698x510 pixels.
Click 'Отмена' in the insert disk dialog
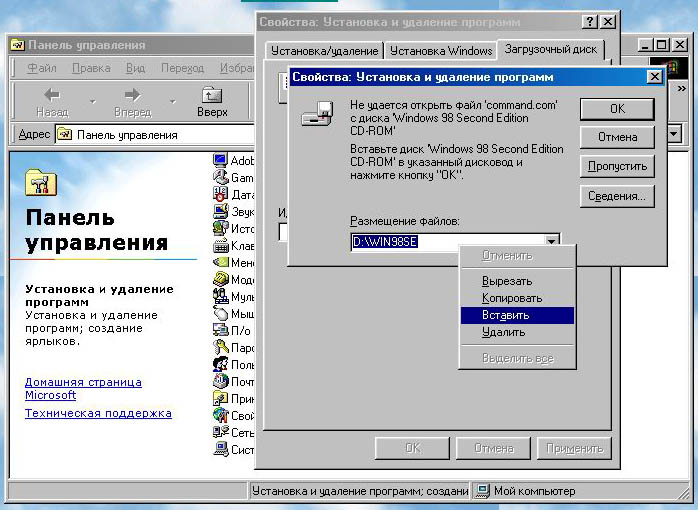[617, 137]
